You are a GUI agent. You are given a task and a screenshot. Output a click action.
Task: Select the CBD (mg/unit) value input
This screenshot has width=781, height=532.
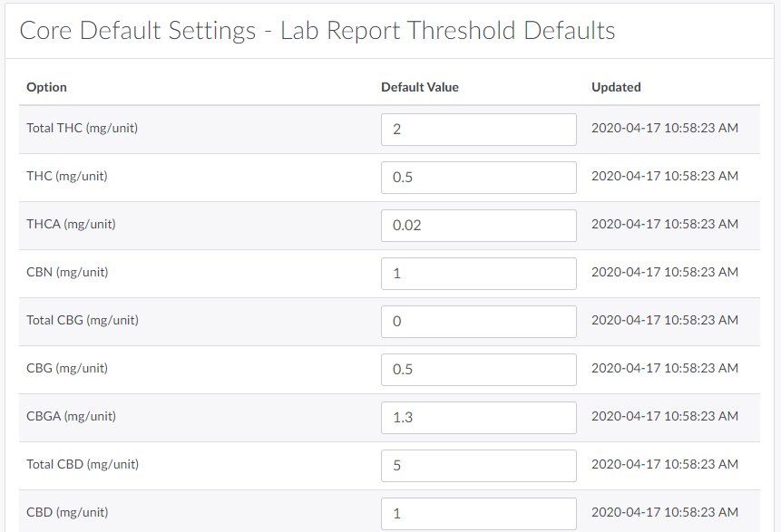(478, 513)
